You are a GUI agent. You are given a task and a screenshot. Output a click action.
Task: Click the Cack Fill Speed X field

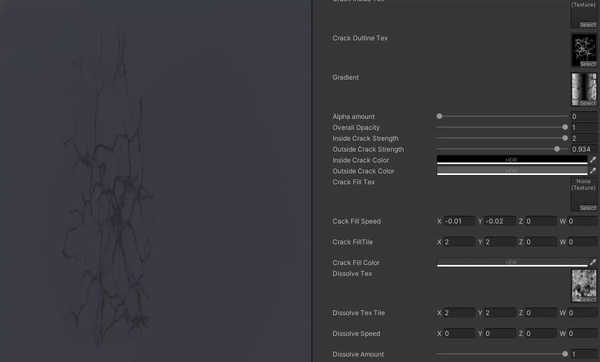click(x=459, y=221)
